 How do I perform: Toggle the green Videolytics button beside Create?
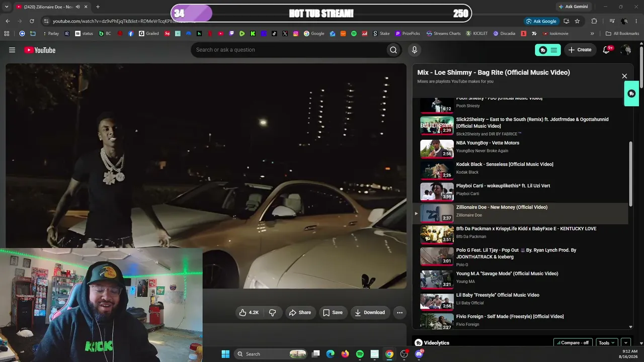(x=548, y=50)
